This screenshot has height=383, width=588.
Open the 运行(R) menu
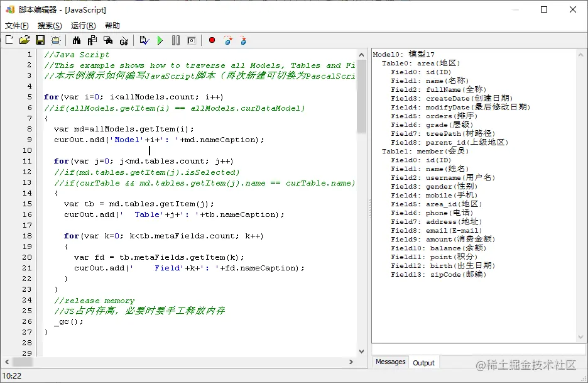[x=84, y=26]
